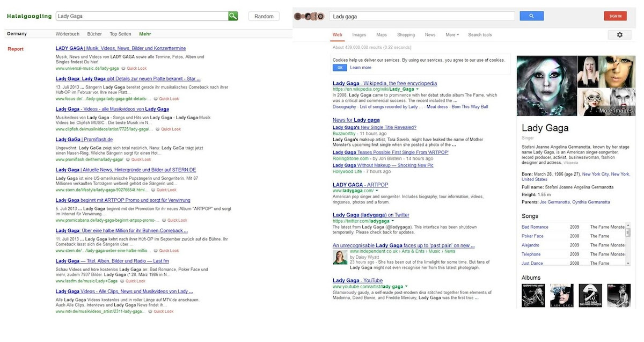
Task: Open The Fame Monster album thumbnail
Action: coord(590,295)
